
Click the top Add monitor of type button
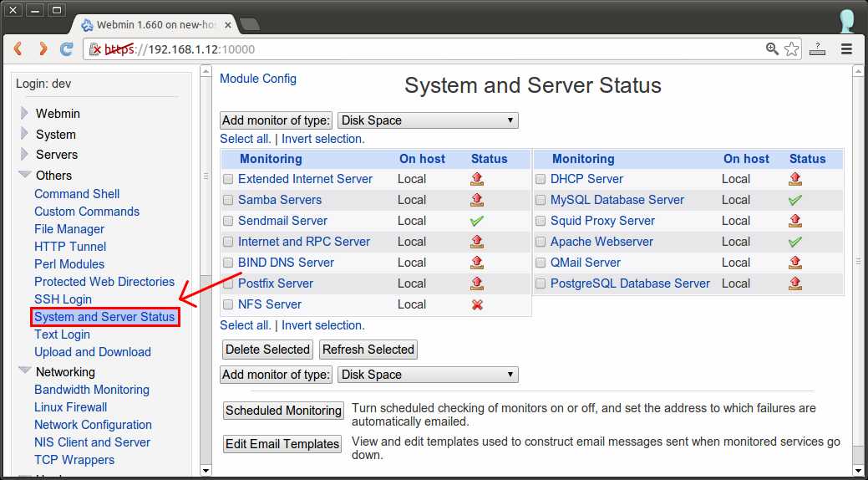point(277,120)
